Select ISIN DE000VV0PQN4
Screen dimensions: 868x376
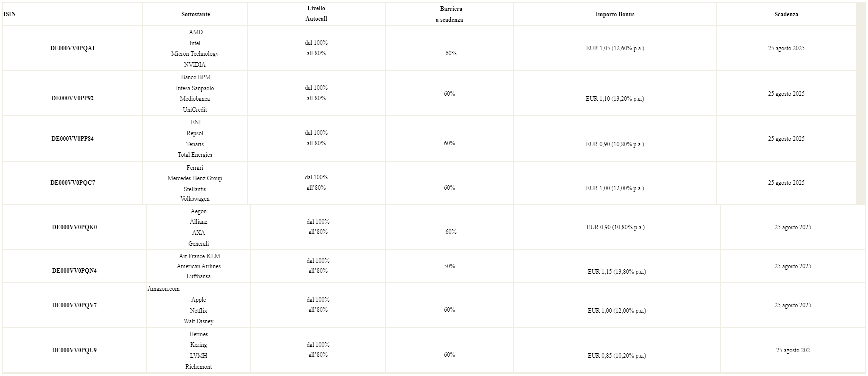(x=74, y=271)
